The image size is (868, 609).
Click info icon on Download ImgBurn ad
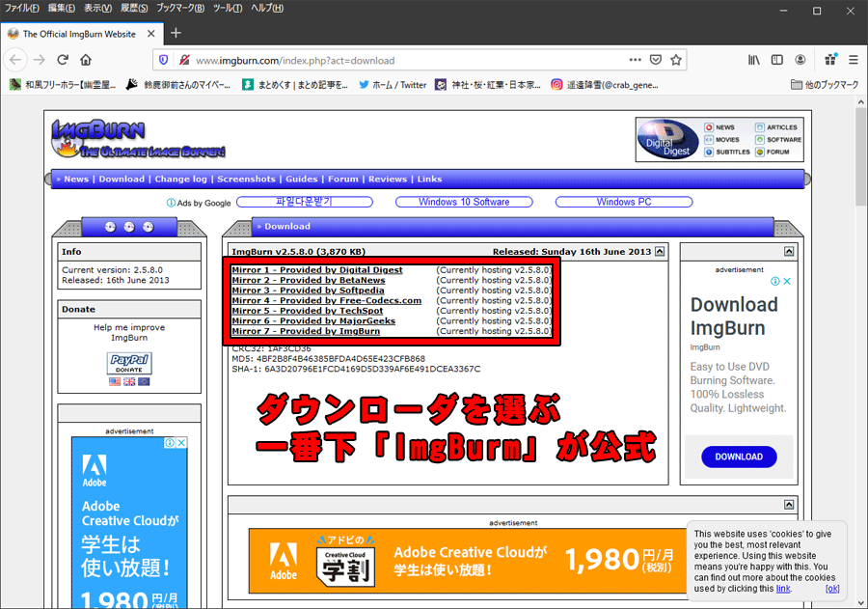775,282
